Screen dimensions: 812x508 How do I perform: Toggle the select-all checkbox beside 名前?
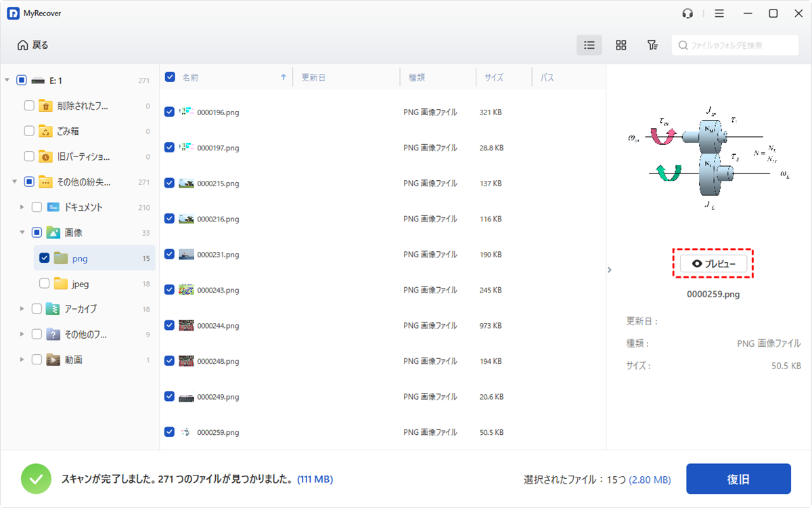(171, 77)
